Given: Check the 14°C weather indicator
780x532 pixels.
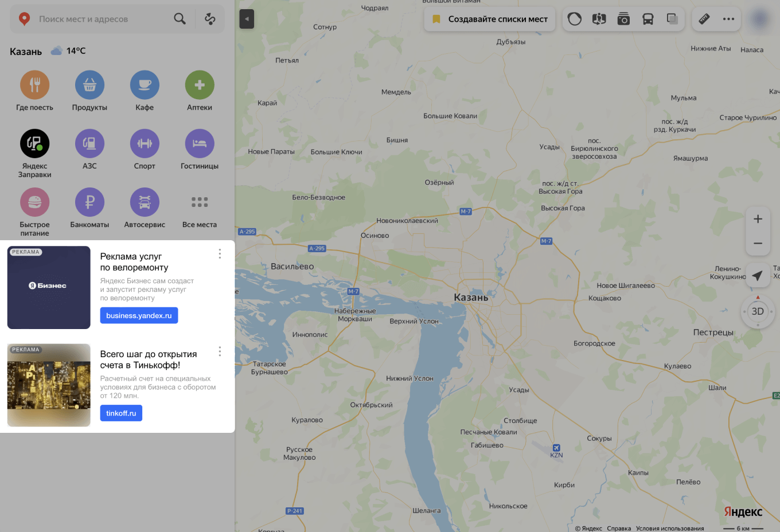Looking at the screenshot, I should coord(68,51).
